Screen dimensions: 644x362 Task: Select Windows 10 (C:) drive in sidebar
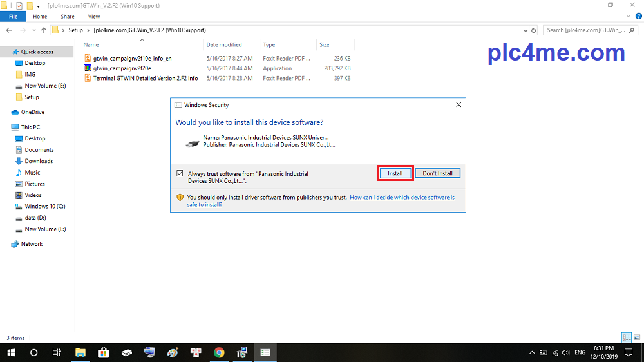pos(45,206)
